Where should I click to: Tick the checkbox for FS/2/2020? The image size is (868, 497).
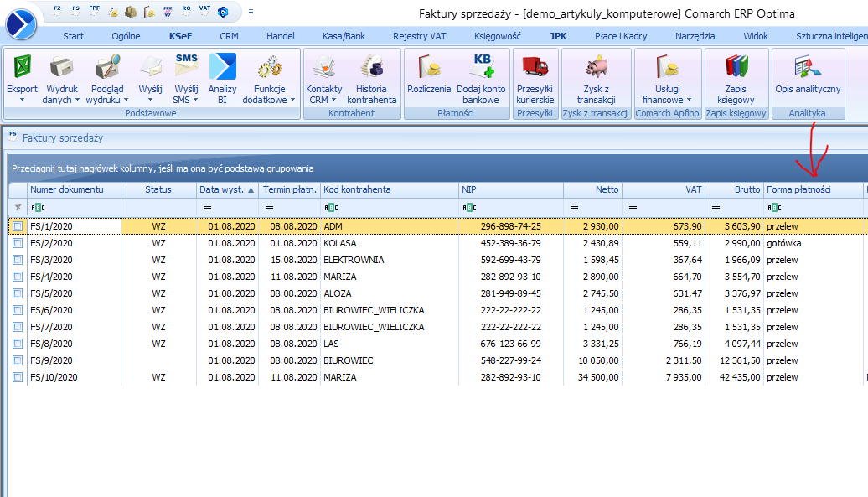[18, 243]
